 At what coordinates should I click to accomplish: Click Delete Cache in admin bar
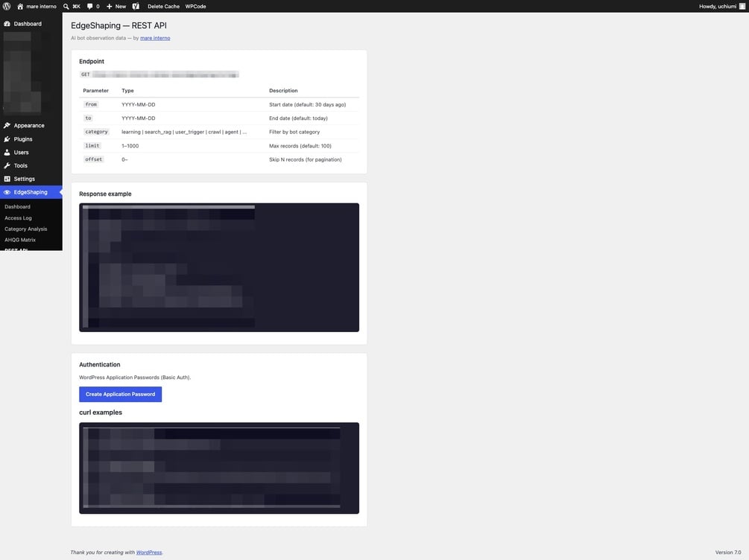163,6
